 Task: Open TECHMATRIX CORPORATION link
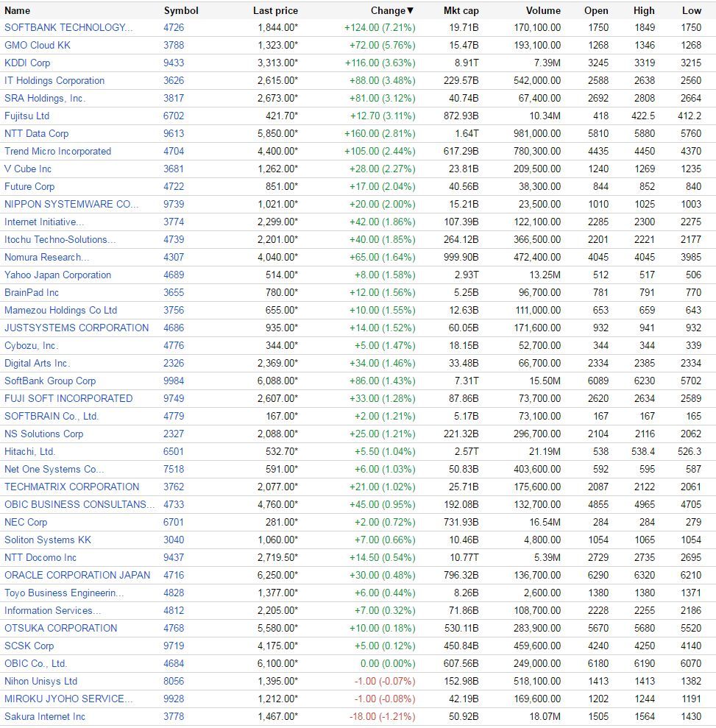tap(72, 486)
